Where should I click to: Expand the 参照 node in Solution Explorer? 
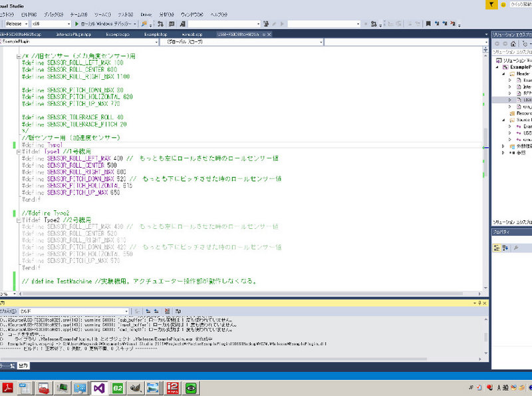coord(503,153)
